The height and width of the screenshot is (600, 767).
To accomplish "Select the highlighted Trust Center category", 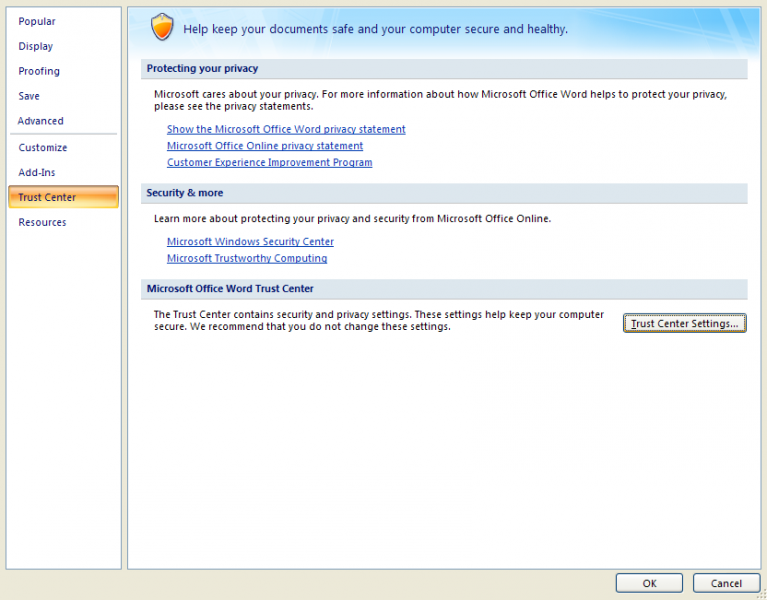I will pos(47,197).
